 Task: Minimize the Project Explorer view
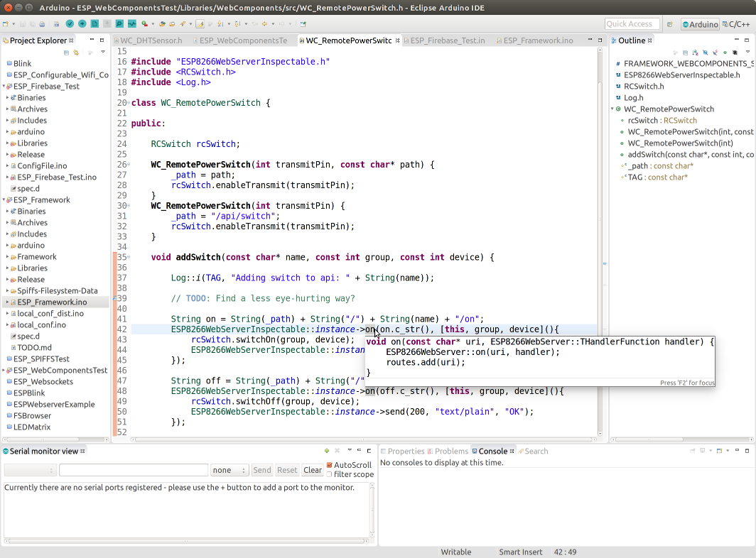(92, 40)
